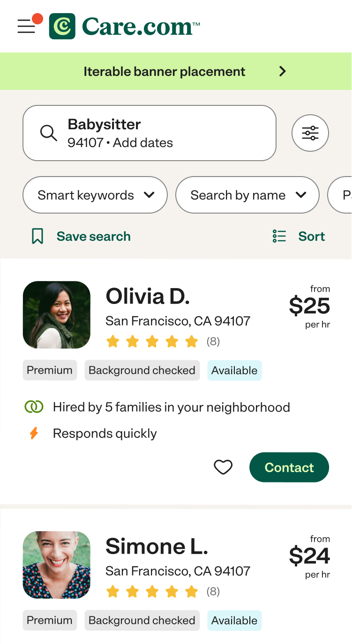Click the Babysitter 94107 search field
The image size is (352, 644).
tap(150, 133)
